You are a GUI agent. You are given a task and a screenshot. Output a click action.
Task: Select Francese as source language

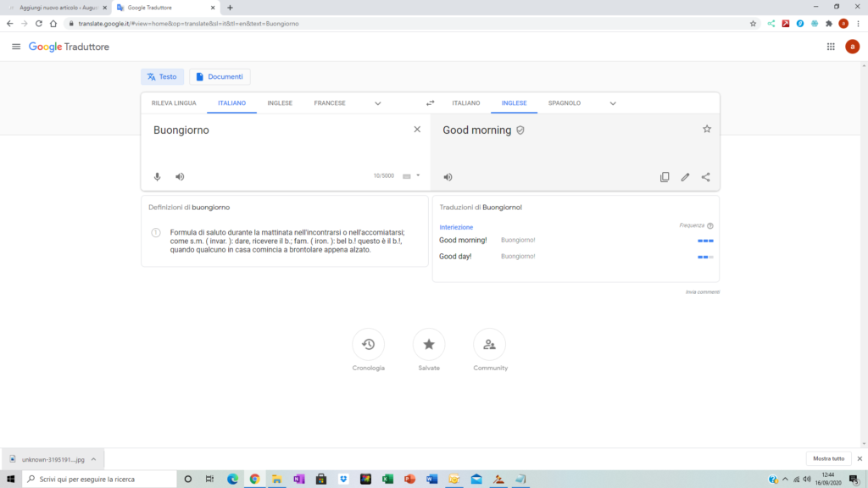click(x=330, y=103)
